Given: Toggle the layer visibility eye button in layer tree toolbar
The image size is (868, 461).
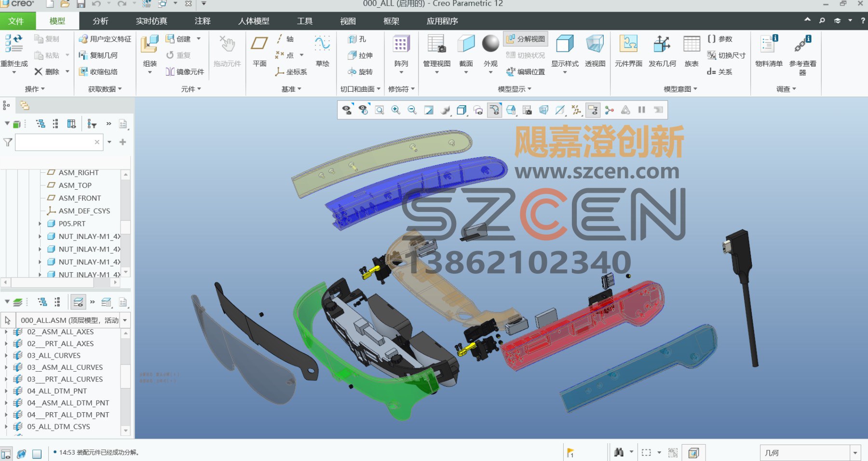Looking at the screenshot, I should pos(78,303).
